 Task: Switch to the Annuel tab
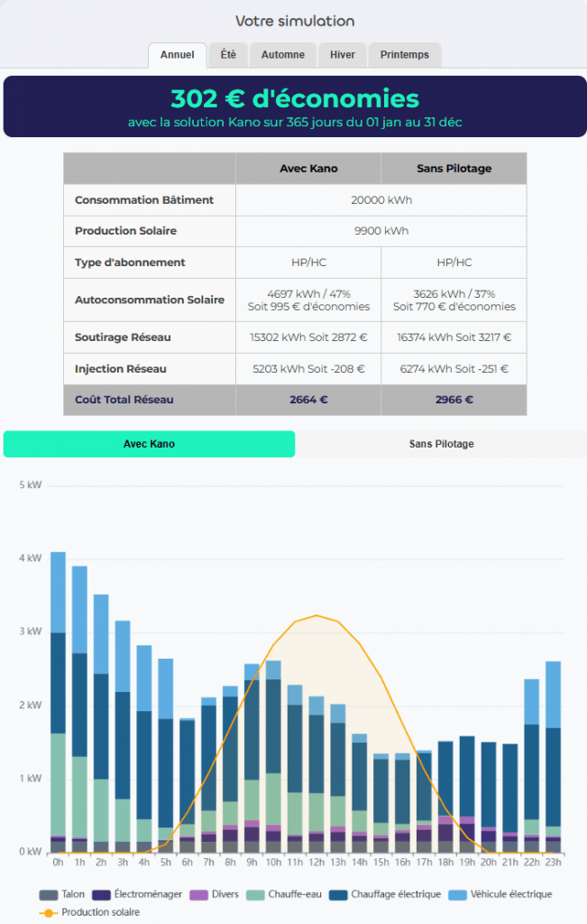[x=177, y=55]
